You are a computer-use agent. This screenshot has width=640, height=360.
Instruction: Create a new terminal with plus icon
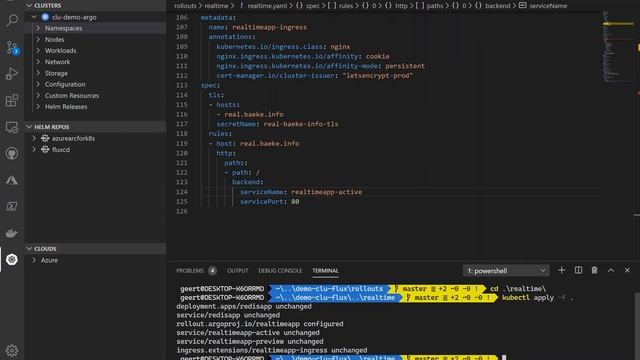coord(562,270)
